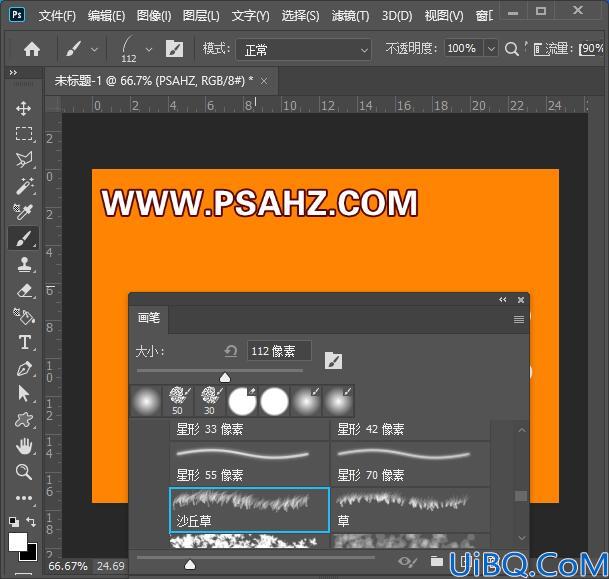This screenshot has width=609, height=579.
Task: Select the Eyedropper tool
Action: pyautogui.click(x=24, y=212)
